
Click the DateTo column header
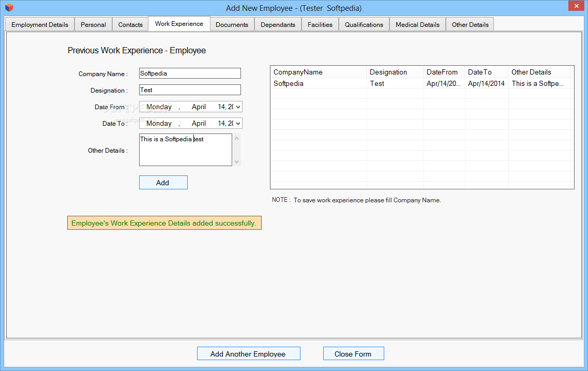tap(486, 72)
